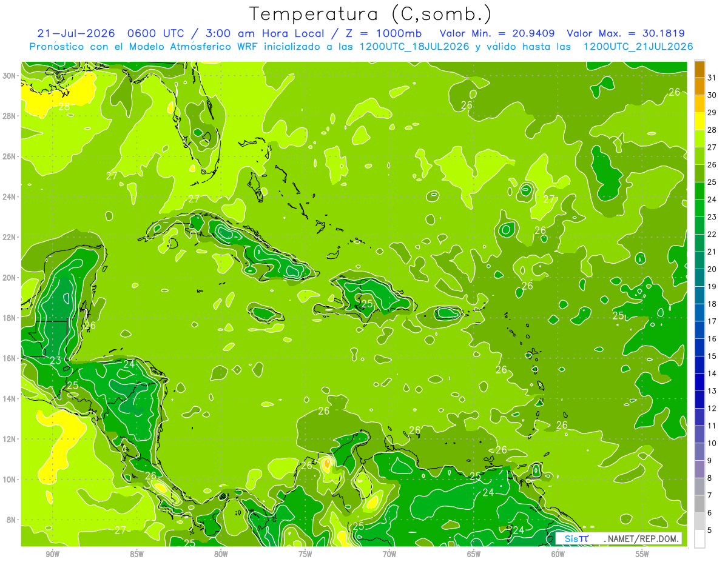The image size is (728, 562).
Task: Click the contour label "23" on the map near Belize
Action: pos(55,361)
